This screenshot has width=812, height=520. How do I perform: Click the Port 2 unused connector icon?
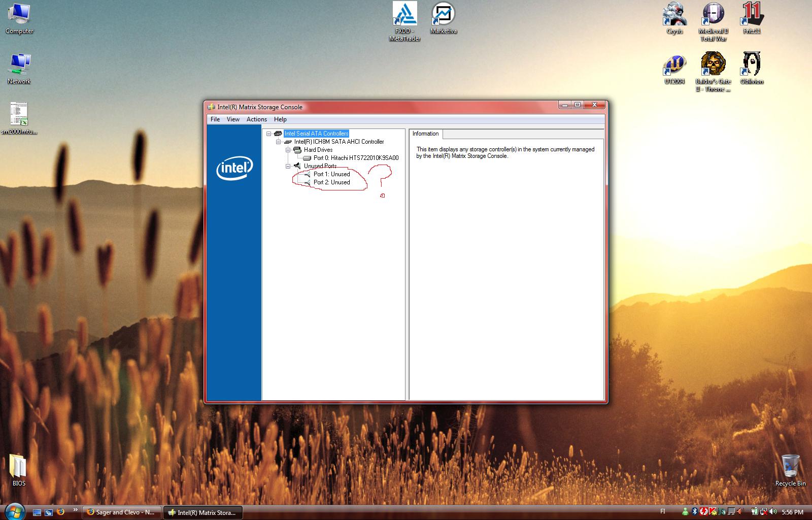coord(307,182)
